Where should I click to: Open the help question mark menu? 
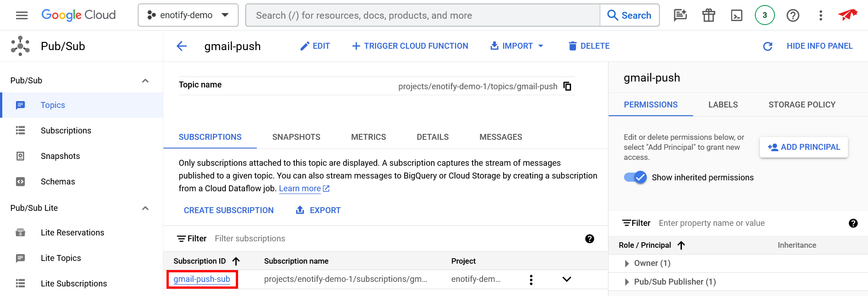(793, 15)
